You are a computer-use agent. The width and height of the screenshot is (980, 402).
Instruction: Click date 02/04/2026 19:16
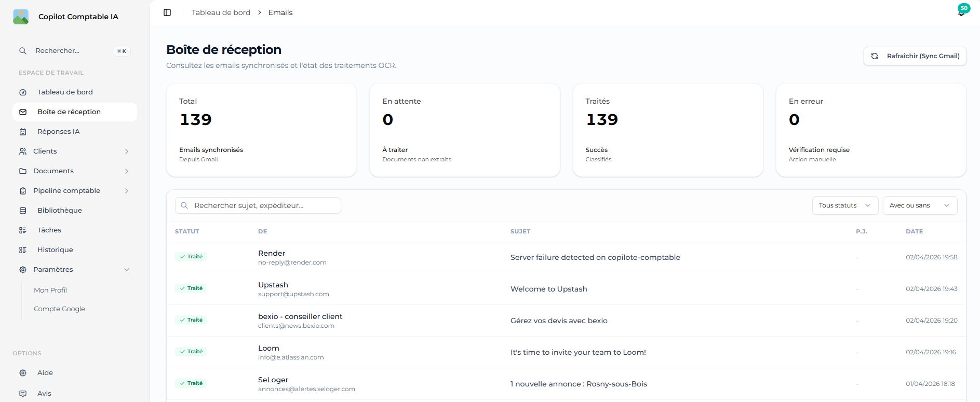point(931,352)
